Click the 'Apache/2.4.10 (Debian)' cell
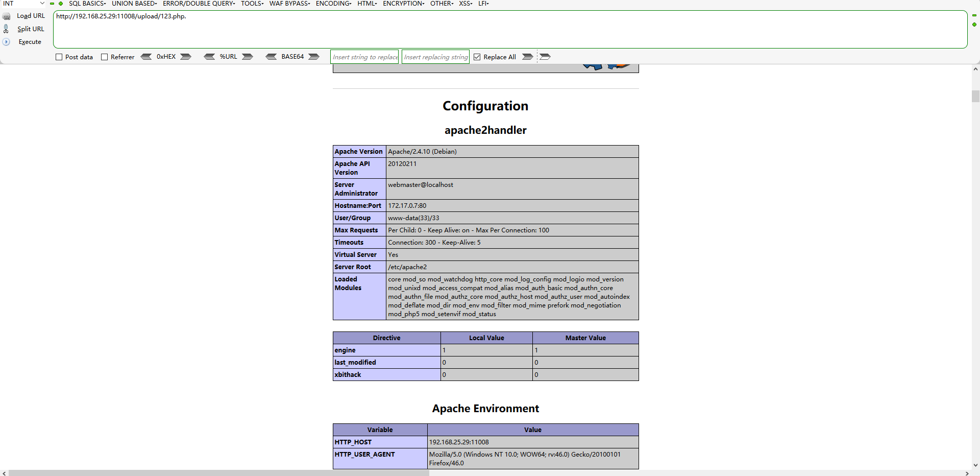This screenshot has width=980, height=476. 512,152
